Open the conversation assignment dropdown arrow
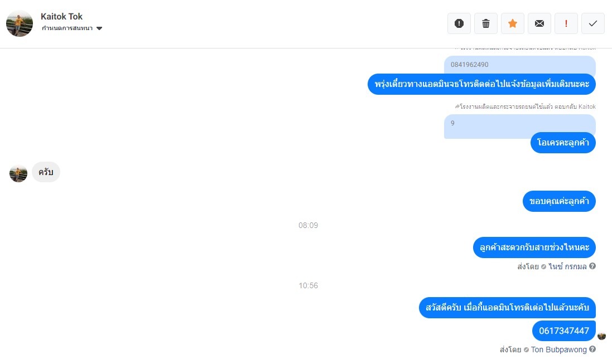 [x=99, y=28]
